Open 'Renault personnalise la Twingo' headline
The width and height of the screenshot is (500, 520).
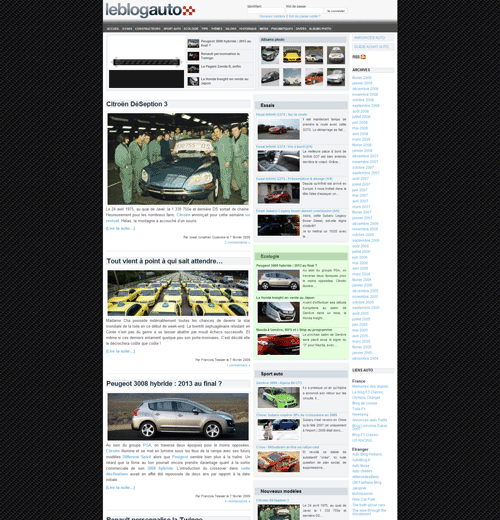click(x=220, y=56)
